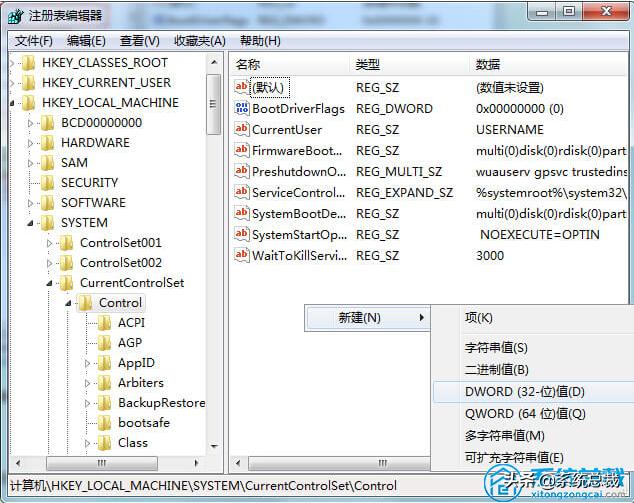Click the SOFTWARE folder icon
Screen dimensions: 634x503
47,203
